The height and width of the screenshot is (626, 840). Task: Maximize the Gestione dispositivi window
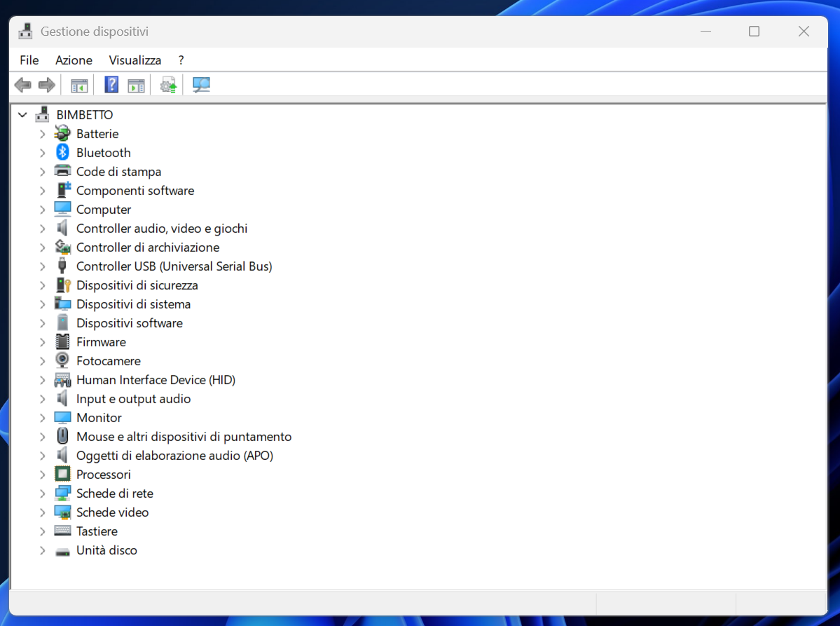754,32
